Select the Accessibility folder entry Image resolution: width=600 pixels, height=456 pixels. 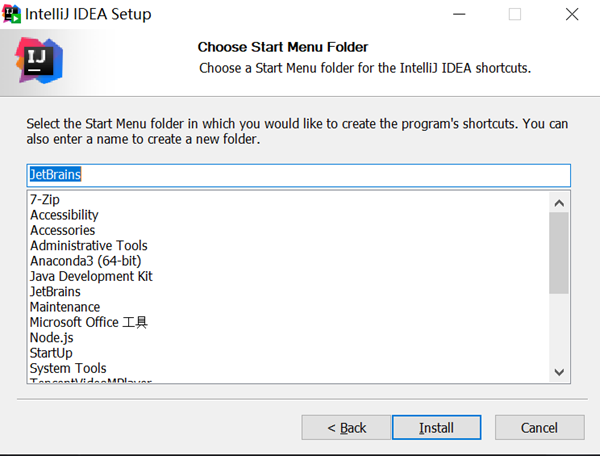pos(64,215)
